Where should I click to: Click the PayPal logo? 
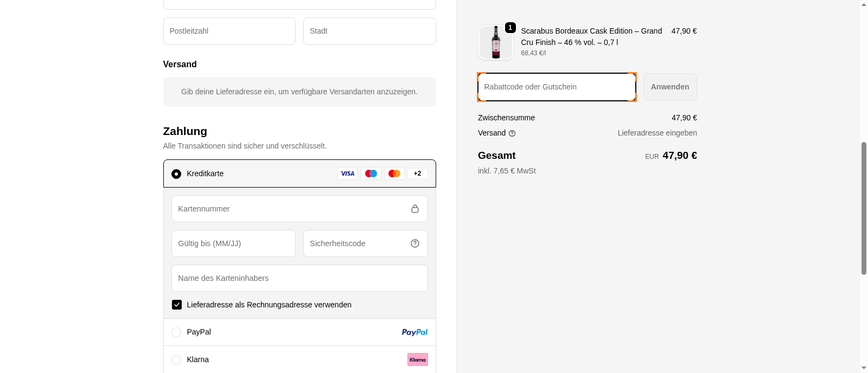pos(414,332)
